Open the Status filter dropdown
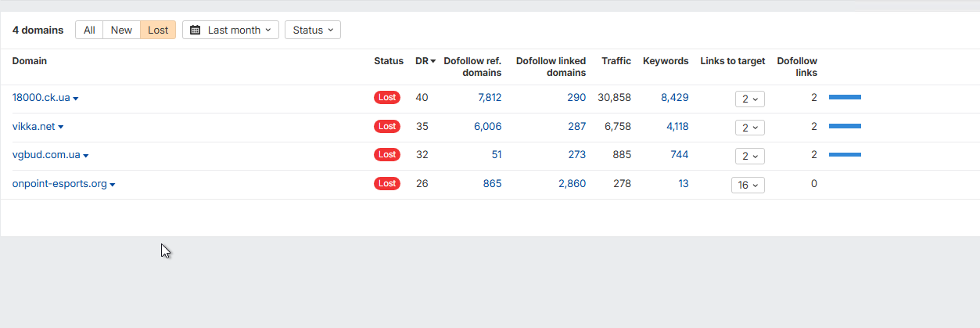Image resolution: width=980 pixels, height=328 pixels. (313, 31)
